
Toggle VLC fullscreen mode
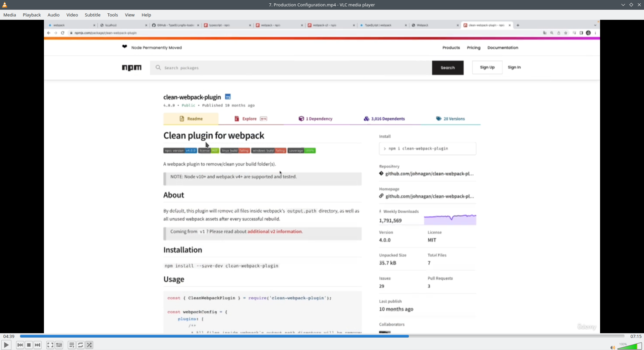click(x=50, y=345)
